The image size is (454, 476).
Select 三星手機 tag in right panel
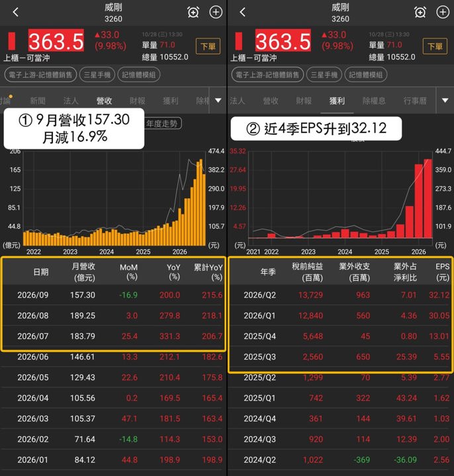click(x=324, y=75)
